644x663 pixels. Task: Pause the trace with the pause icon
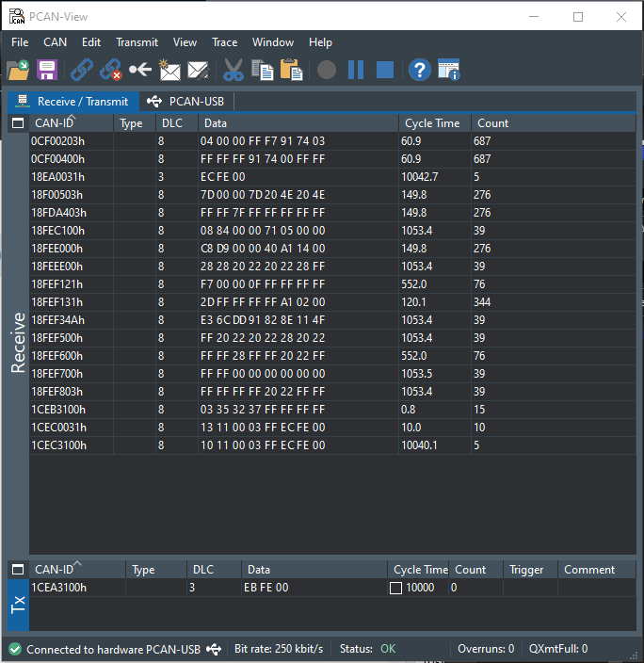coord(356,70)
